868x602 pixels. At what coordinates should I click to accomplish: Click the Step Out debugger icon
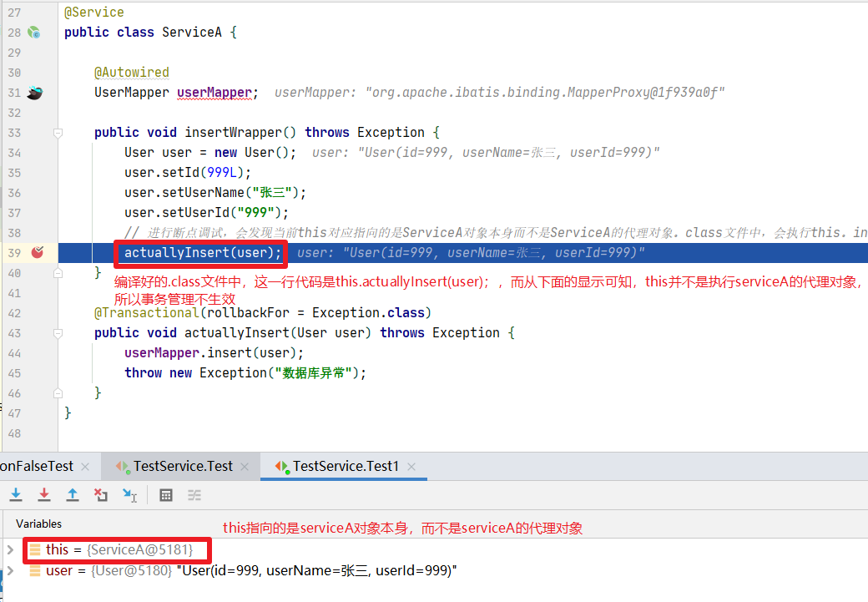(x=73, y=495)
